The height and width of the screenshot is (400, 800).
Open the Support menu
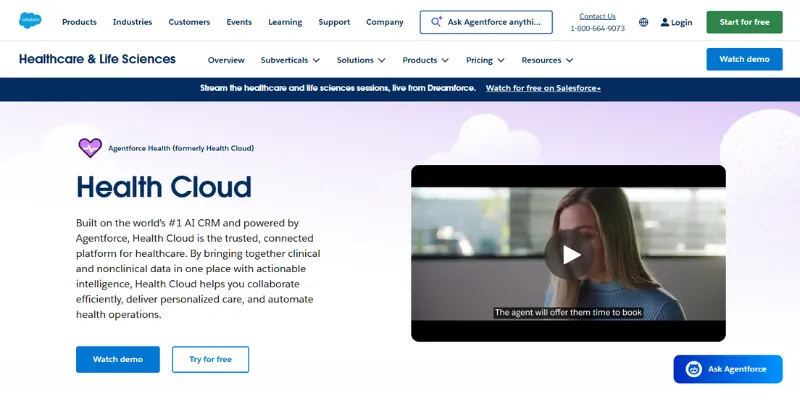click(334, 22)
